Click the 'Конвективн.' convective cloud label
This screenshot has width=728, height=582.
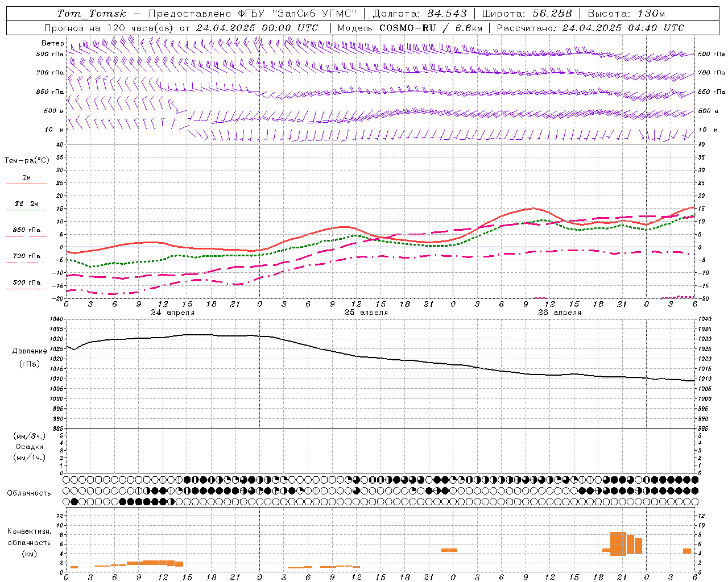(x=30, y=531)
